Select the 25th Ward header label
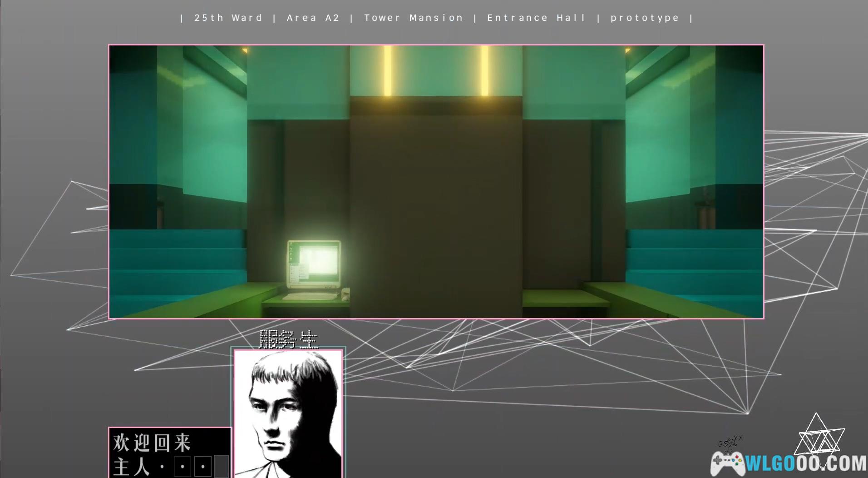This screenshot has height=478, width=868. 228,18
